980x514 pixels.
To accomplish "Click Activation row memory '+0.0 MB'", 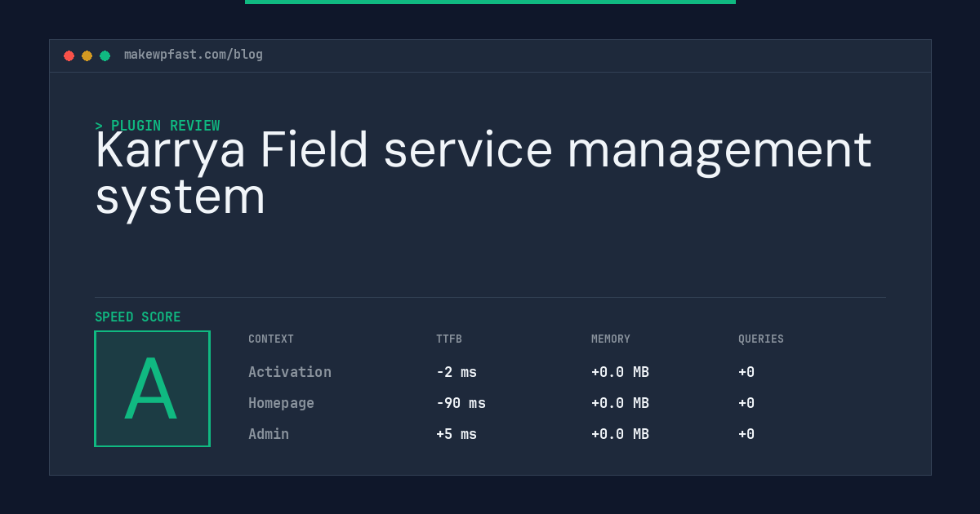I will tap(620, 372).
